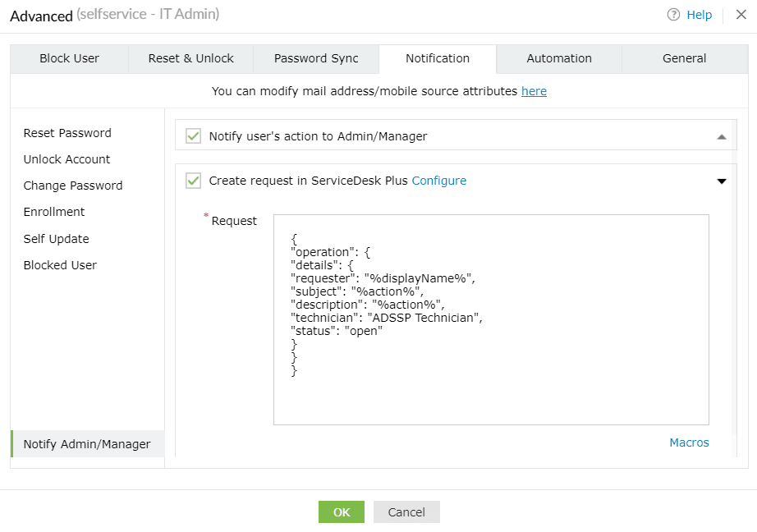757x532 pixels.
Task: Toggle Notify user's action to Admin/Manager checkbox
Action: click(x=194, y=135)
